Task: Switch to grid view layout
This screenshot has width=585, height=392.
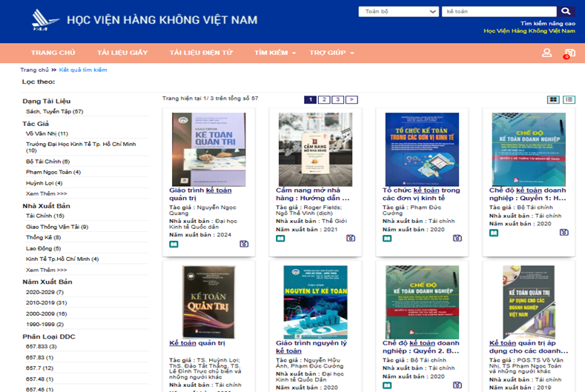Action: pos(553,99)
